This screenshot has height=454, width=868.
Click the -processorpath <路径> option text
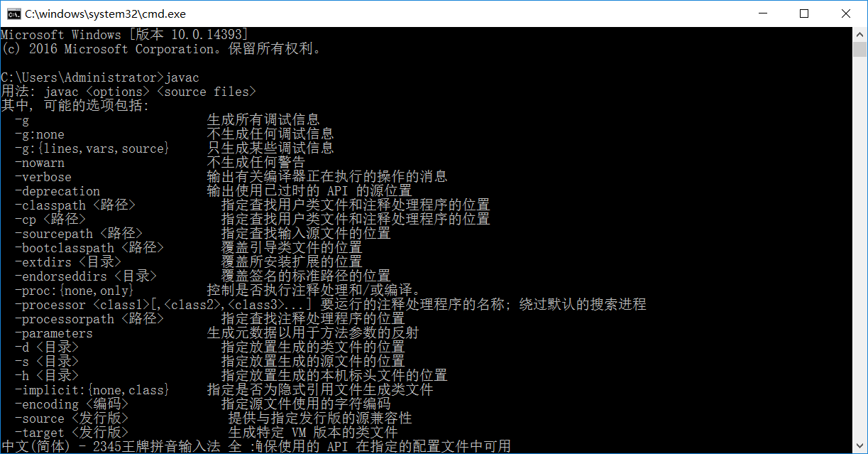click(89, 319)
